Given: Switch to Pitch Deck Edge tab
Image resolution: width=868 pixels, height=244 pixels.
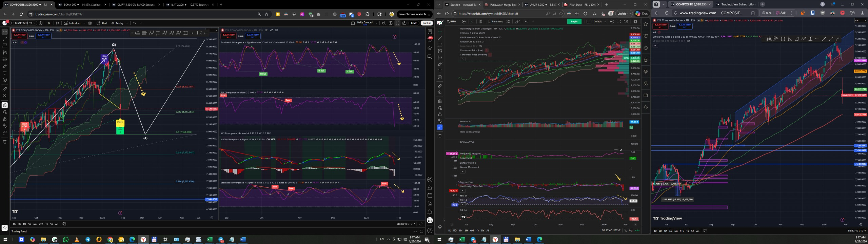Looking at the screenshot, I should click(581, 4).
